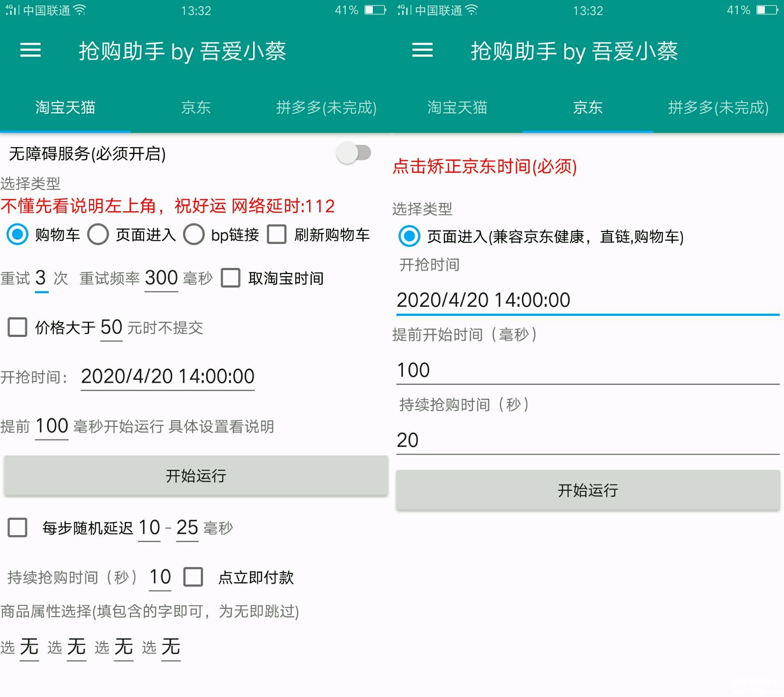Enable the 点立即付款 checkbox
This screenshot has height=697, width=784.
click(x=193, y=577)
